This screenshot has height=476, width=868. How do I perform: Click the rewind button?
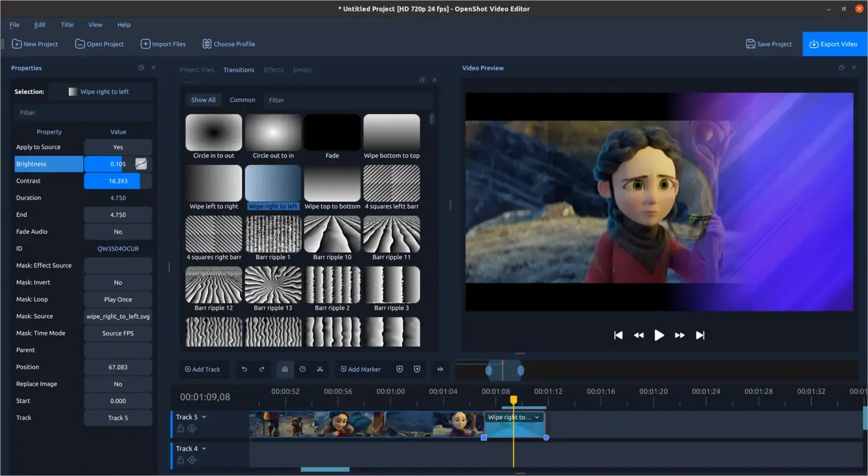[639, 336]
